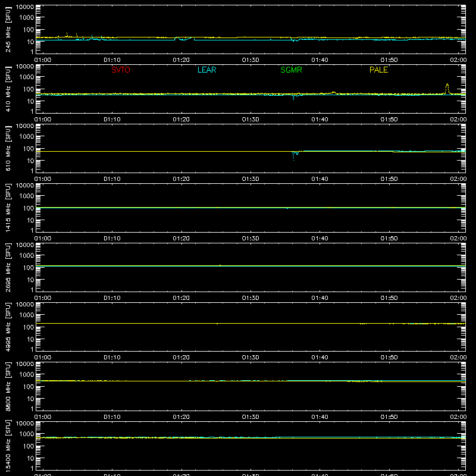Click the red SVTO station legend label
Screen dimensions: 476x476
121,70
